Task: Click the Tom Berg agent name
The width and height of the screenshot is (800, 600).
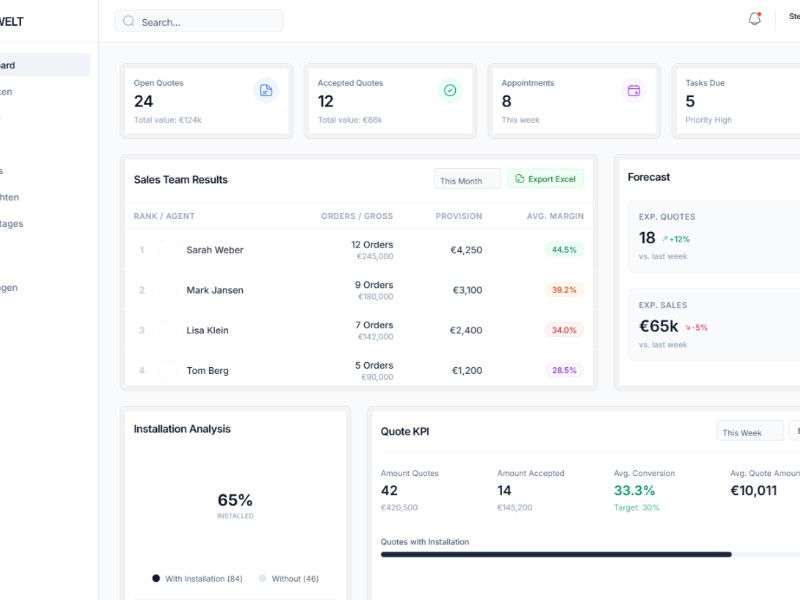Action: (x=207, y=371)
